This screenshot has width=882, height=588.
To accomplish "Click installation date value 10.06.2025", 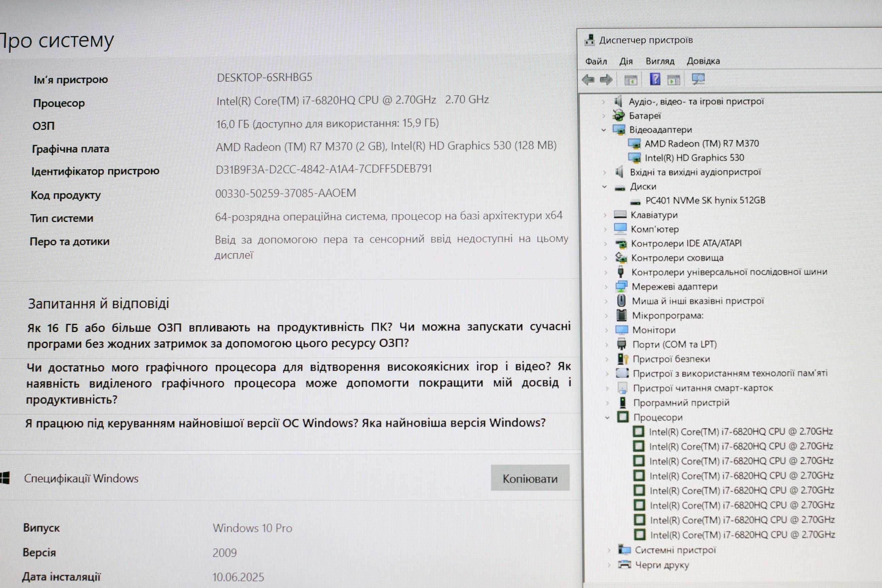I will 238,577.
